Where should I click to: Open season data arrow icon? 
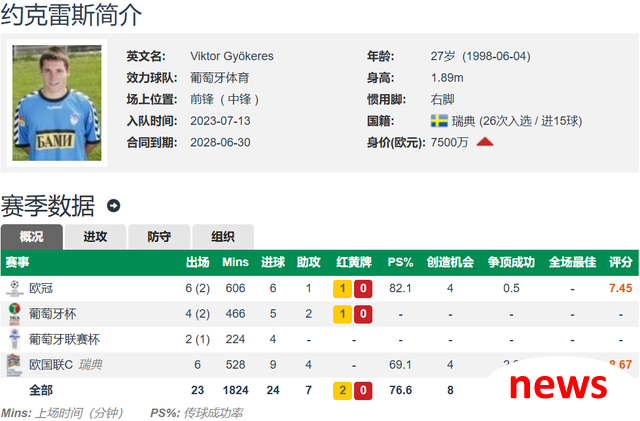pyautogui.click(x=113, y=205)
